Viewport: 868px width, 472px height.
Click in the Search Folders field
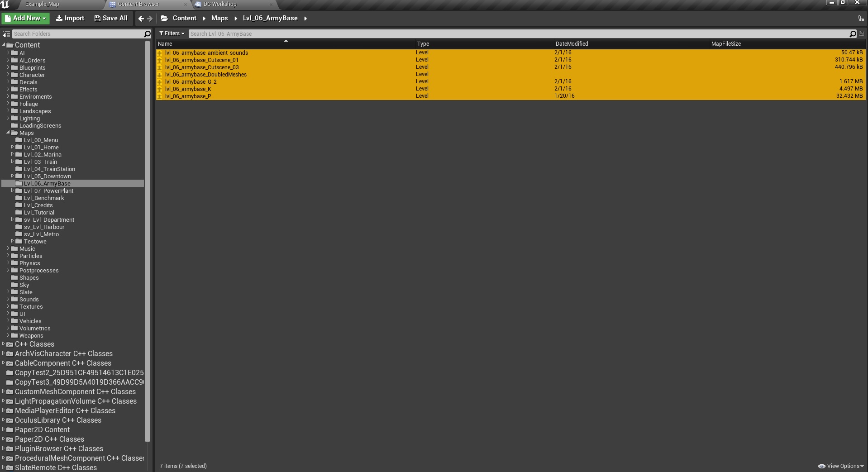[77, 34]
